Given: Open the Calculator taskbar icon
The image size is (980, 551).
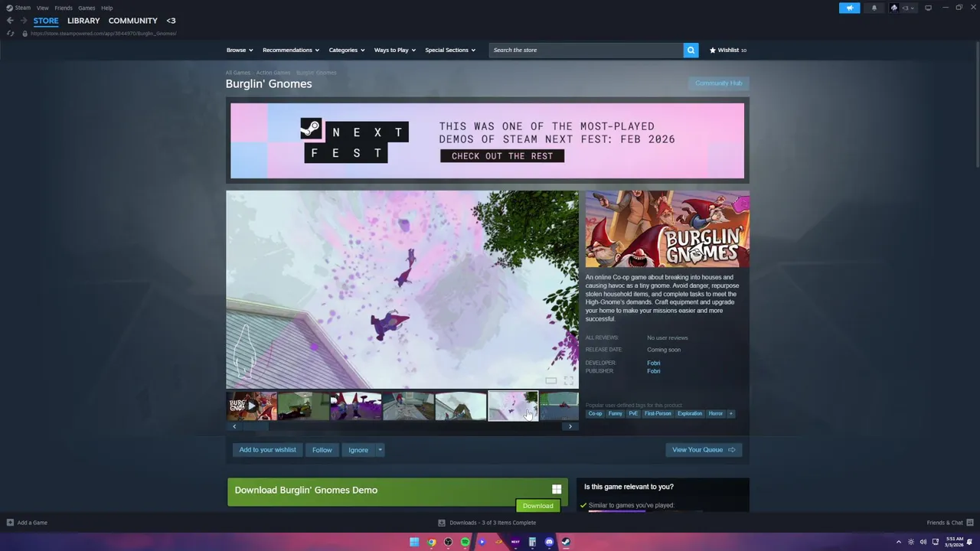Looking at the screenshot, I should (x=532, y=542).
